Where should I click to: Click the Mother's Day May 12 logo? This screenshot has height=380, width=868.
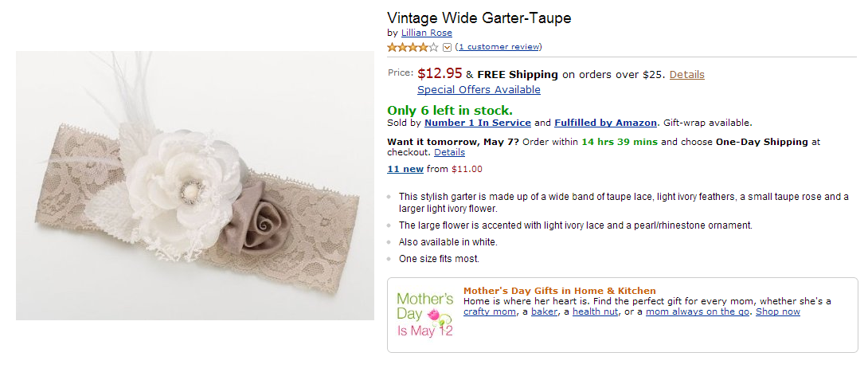tap(425, 314)
